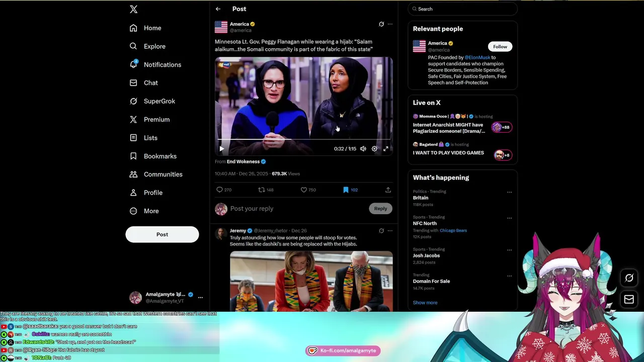The height and width of the screenshot is (362, 644).
Task: Open the Premium page
Action: click(149, 120)
